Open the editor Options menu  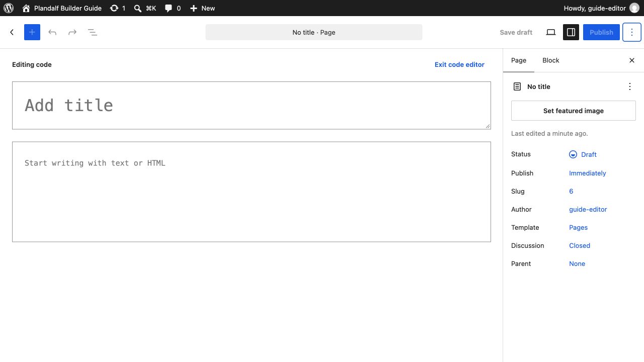632,32
